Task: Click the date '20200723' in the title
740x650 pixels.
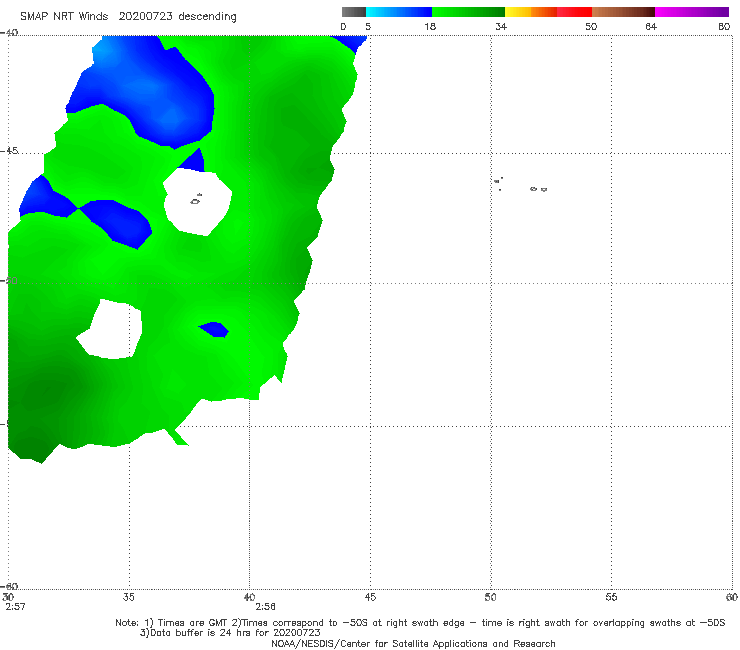Action: pyautogui.click(x=145, y=16)
